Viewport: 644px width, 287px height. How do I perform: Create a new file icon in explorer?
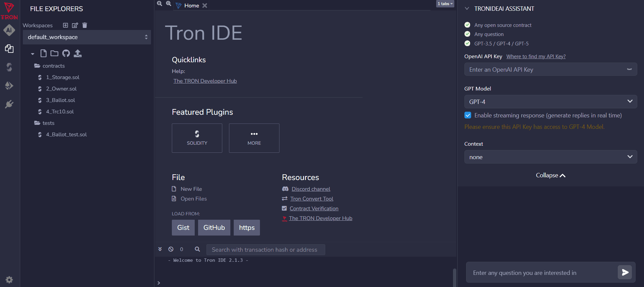click(x=43, y=53)
